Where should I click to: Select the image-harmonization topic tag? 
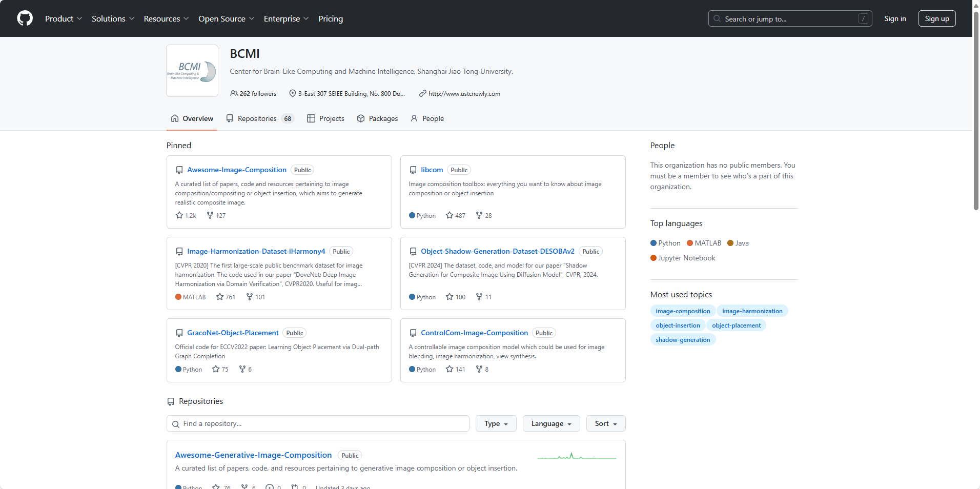point(752,311)
